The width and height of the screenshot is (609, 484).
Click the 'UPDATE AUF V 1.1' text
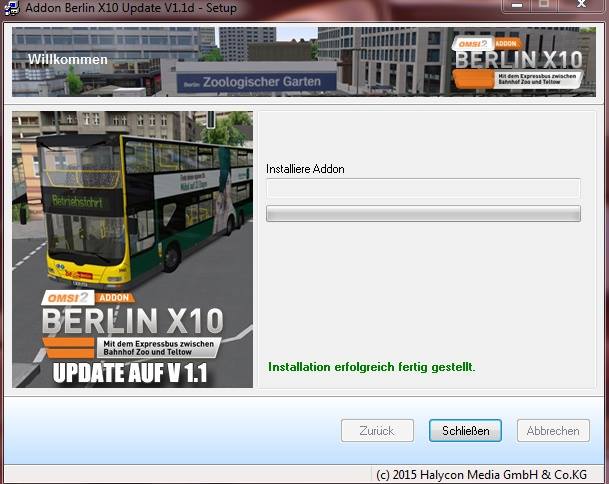(130, 373)
